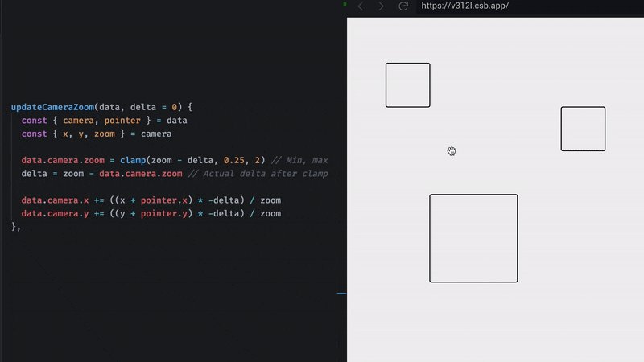This screenshot has width=644, height=362.
Task: Click data.camera.y in the code
Action: point(55,213)
